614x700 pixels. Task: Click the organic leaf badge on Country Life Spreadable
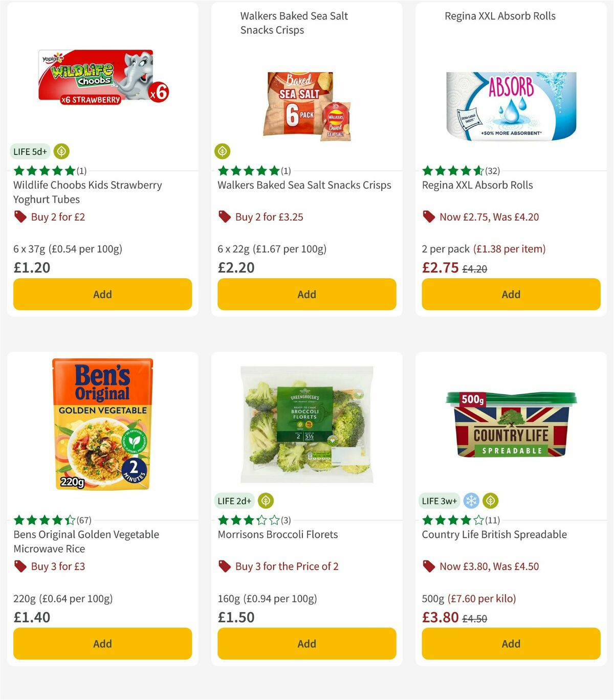(490, 501)
